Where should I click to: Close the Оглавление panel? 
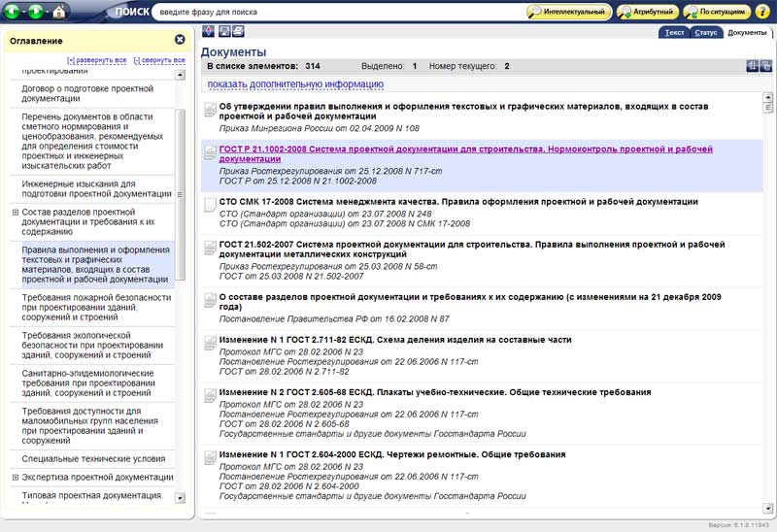coord(180,40)
